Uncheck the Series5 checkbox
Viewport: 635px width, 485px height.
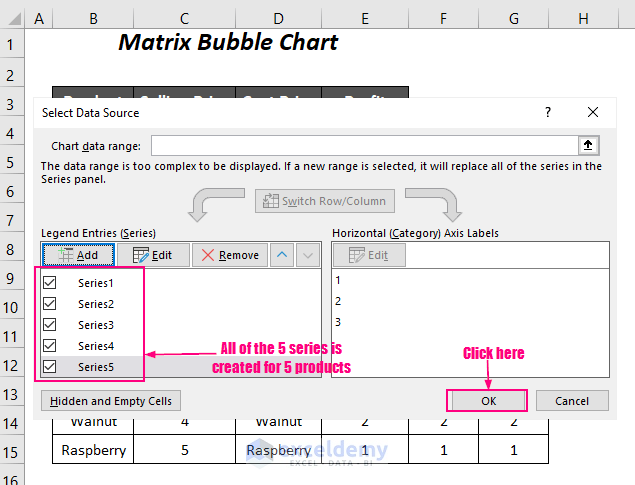(x=49, y=367)
